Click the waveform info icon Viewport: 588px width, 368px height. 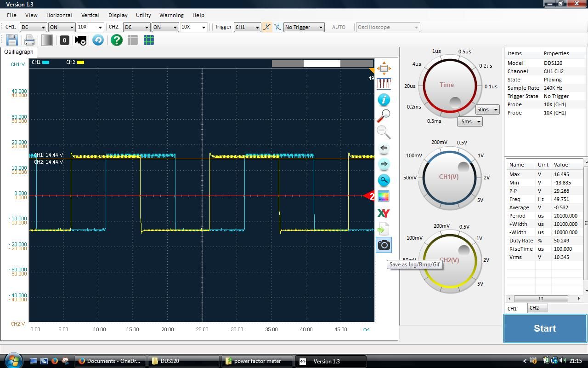click(384, 100)
